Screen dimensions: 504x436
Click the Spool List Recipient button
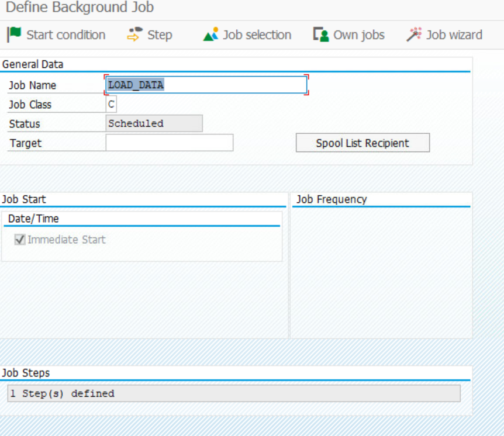click(x=363, y=143)
